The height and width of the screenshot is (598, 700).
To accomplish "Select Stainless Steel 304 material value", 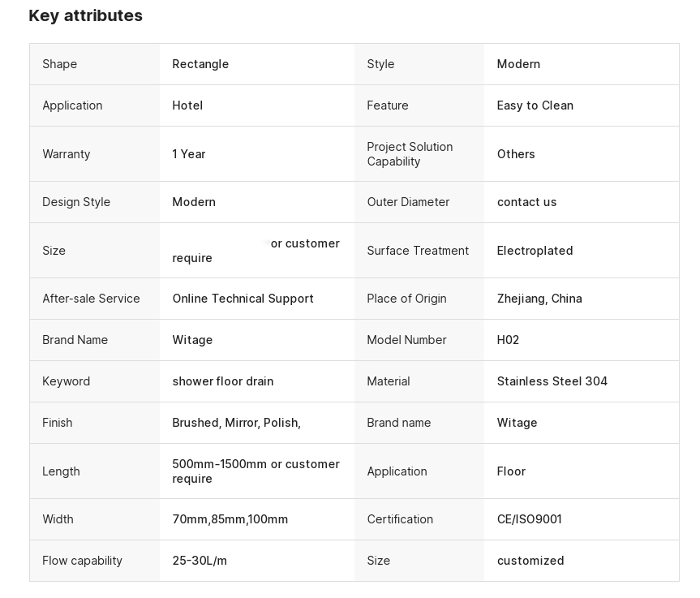I will tap(552, 381).
